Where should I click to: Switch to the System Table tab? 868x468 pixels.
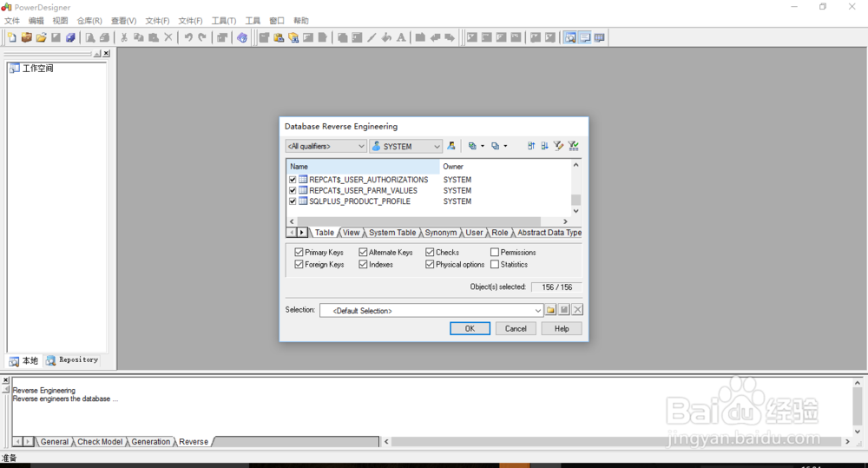tap(392, 233)
